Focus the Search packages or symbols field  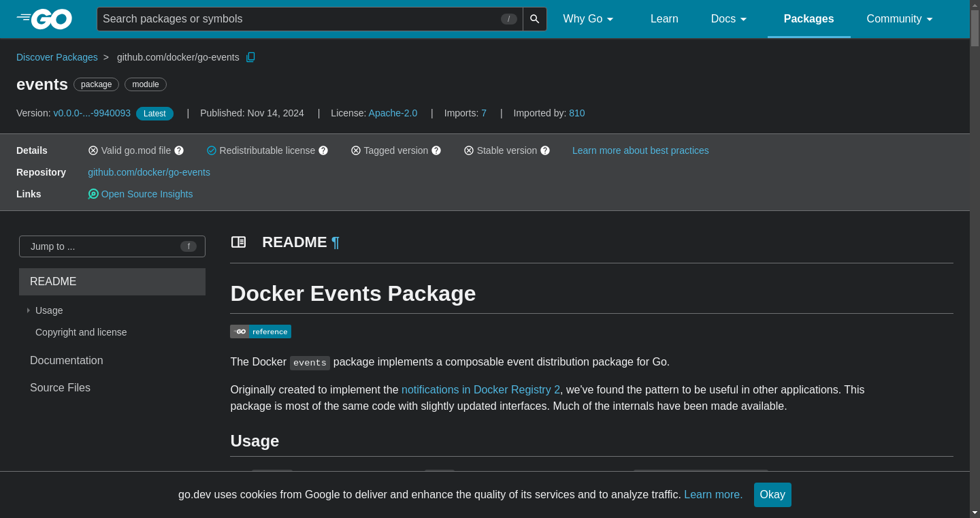310,19
